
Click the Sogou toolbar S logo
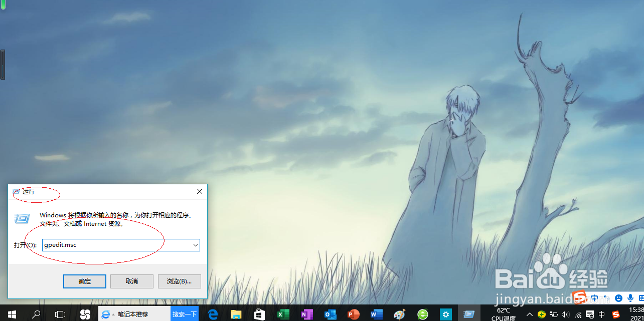click(580, 297)
